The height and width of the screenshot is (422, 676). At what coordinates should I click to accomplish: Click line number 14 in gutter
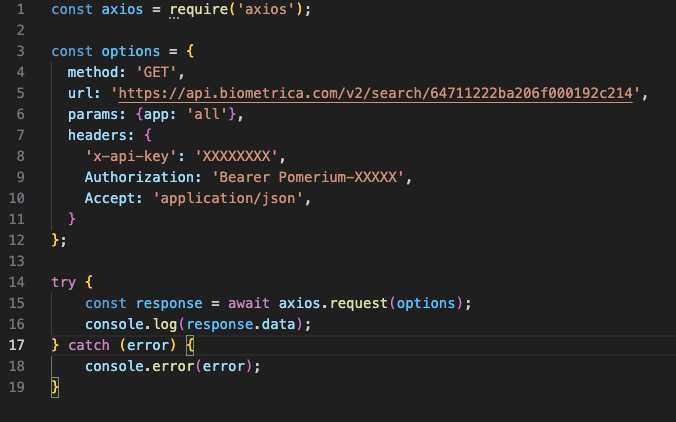point(16,282)
